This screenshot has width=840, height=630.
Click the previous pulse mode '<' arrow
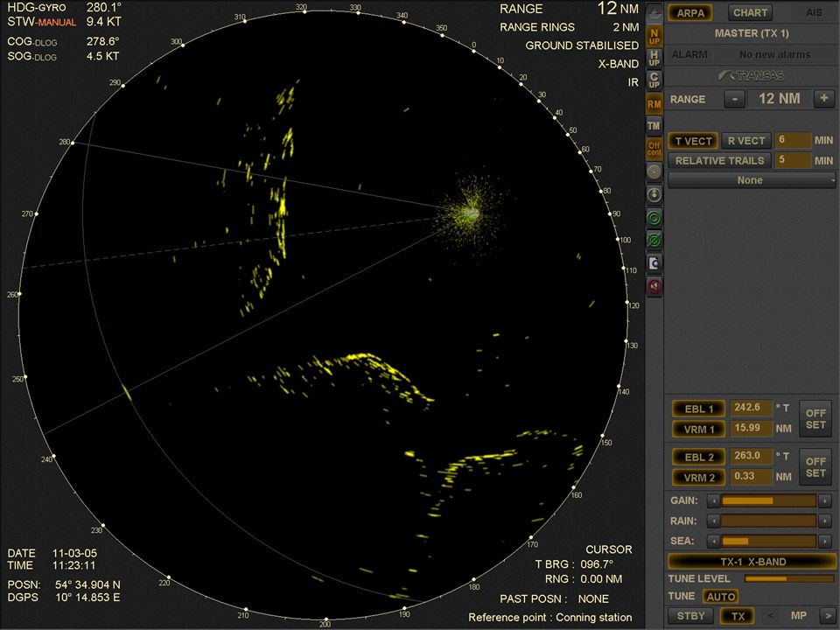click(x=772, y=615)
